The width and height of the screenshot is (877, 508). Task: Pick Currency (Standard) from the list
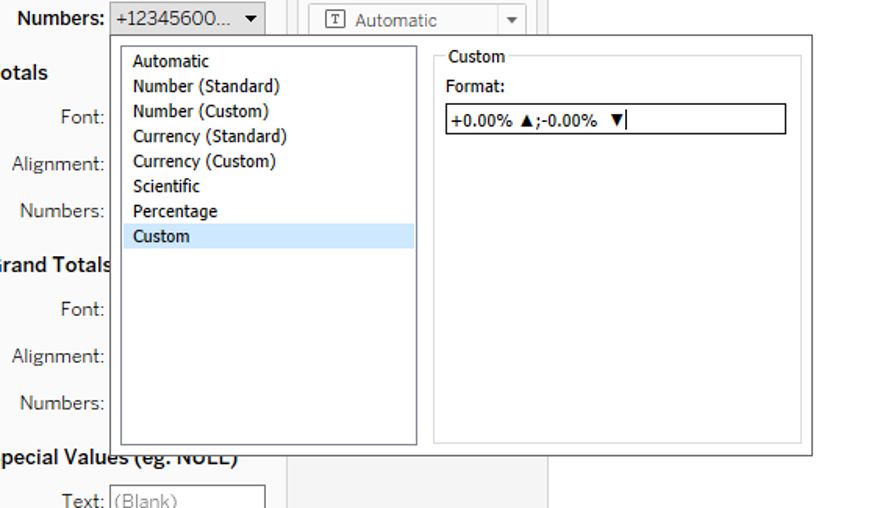point(209,136)
